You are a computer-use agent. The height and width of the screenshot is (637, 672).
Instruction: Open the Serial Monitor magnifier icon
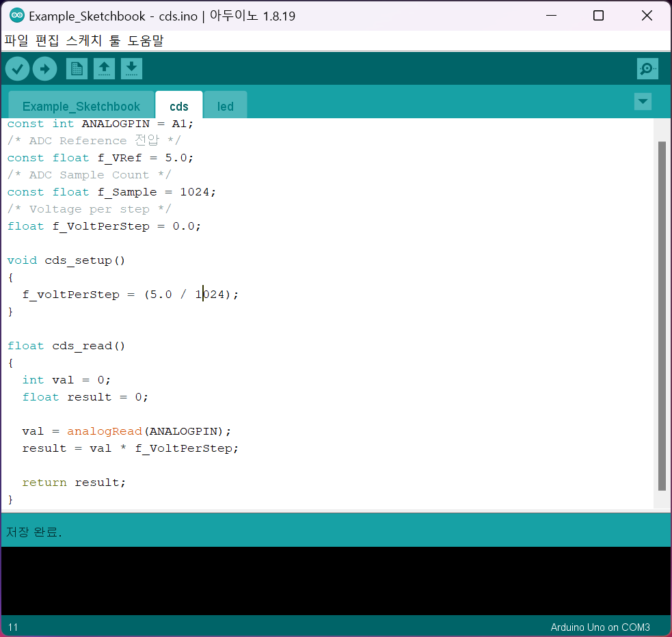click(x=647, y=68)
